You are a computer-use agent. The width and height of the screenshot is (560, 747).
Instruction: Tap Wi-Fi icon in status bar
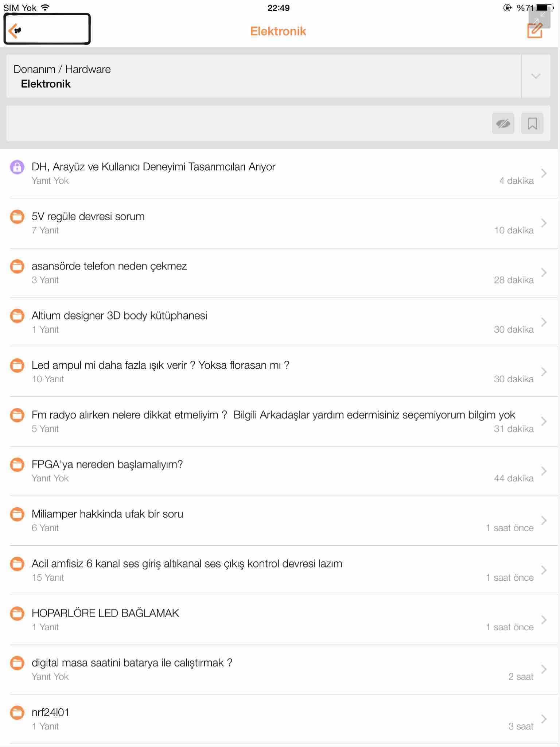click(x=45, y=8)
